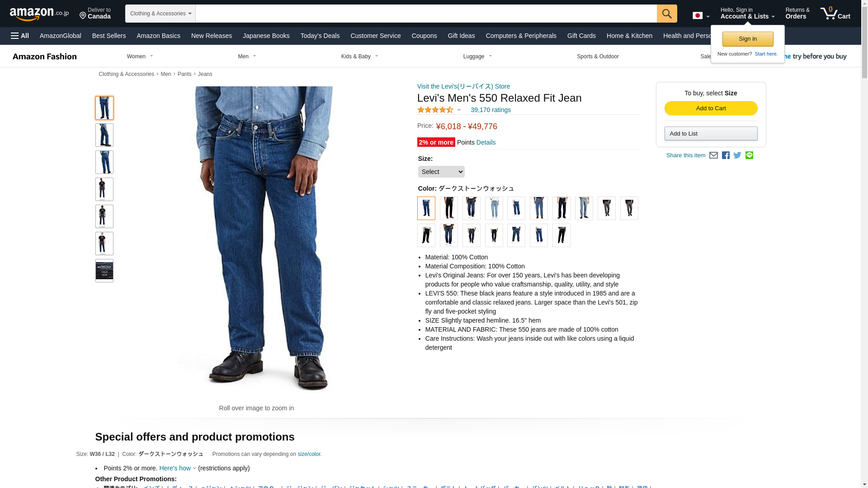868x488 pixels.
Task: Share this item on Facebook
Action: click(726, 155)
